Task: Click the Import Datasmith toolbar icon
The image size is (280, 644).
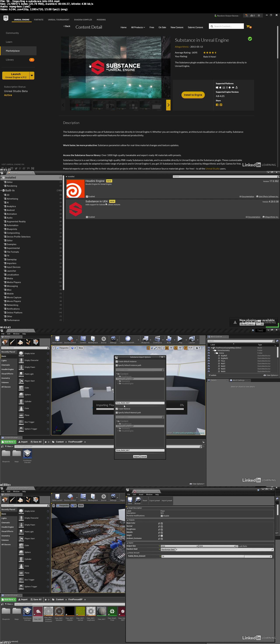Action: tap(128, 339)
